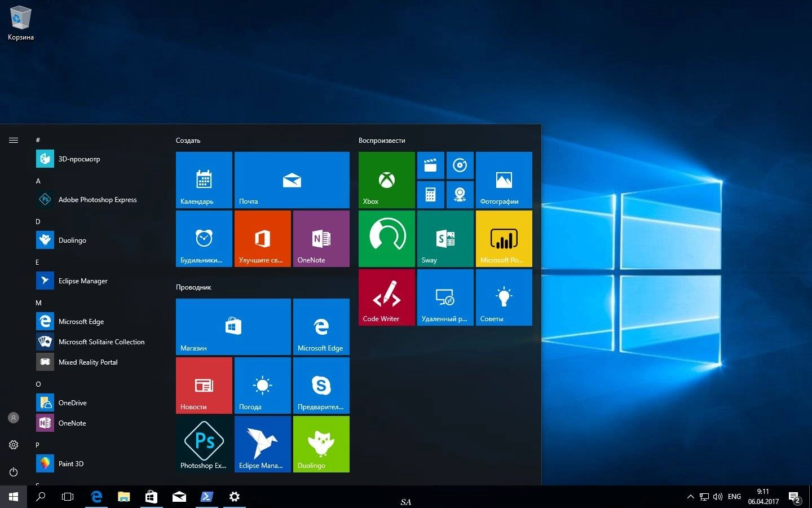
Task: Open the Удаленный рабочий стол tile
Action: point(445,297)
